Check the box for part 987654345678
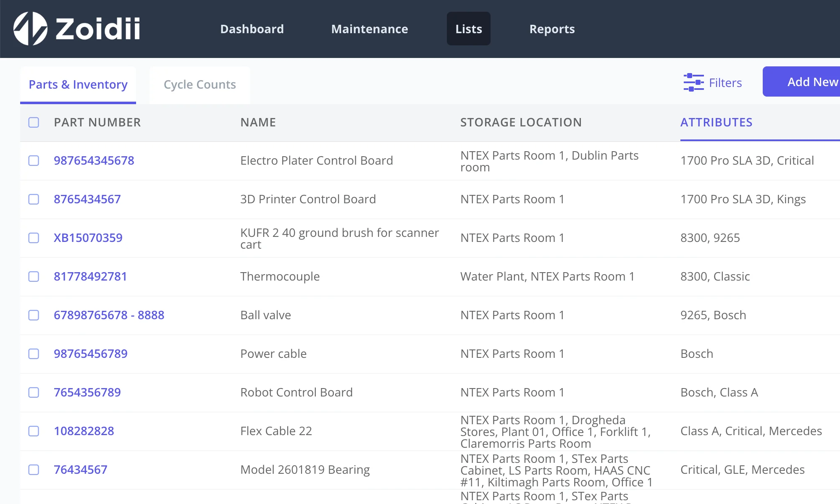The width and height of the screenshot is (840, 504). coord(34,160)
